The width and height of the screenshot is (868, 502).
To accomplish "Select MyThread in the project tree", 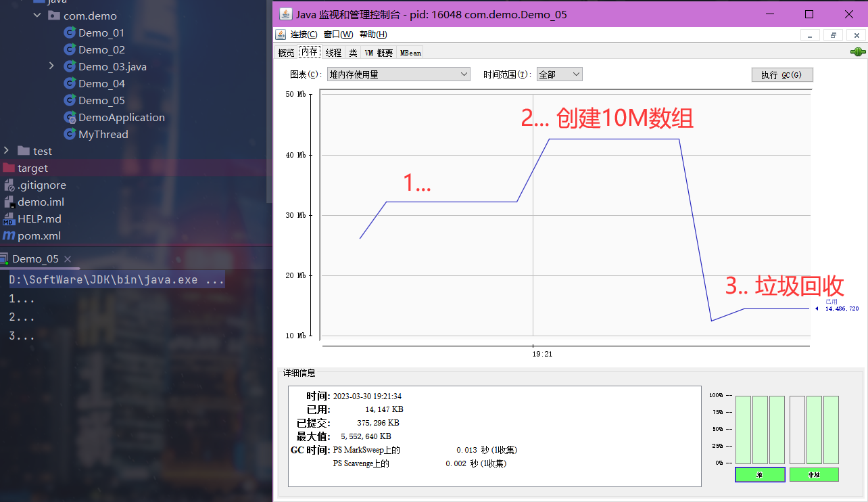I will (103, 134).
